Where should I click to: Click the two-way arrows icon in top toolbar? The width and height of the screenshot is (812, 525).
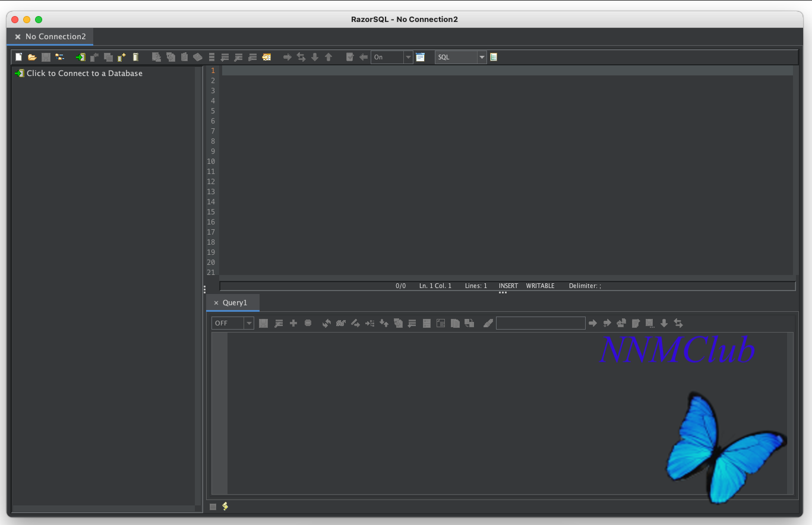point(301,57)
